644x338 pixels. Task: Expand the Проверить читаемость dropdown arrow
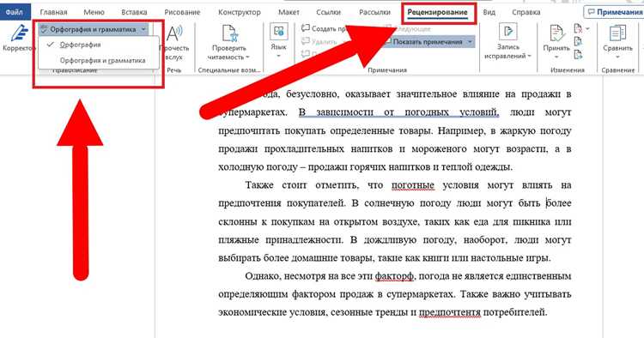[x=247, y=57]
